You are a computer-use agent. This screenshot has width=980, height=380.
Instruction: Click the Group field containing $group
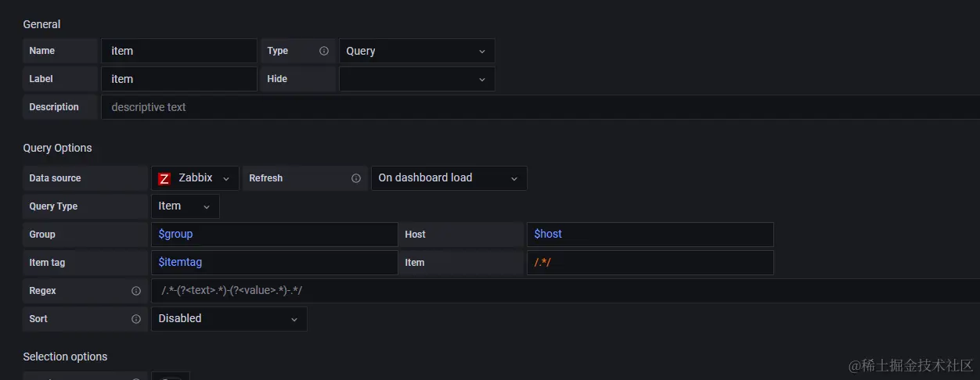coord(274,235)
